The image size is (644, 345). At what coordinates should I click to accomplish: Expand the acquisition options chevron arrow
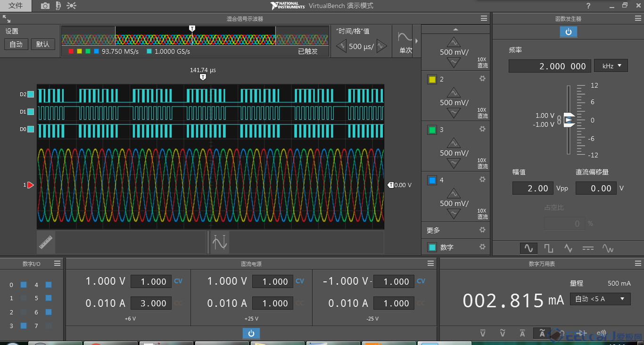pos(416,41)
